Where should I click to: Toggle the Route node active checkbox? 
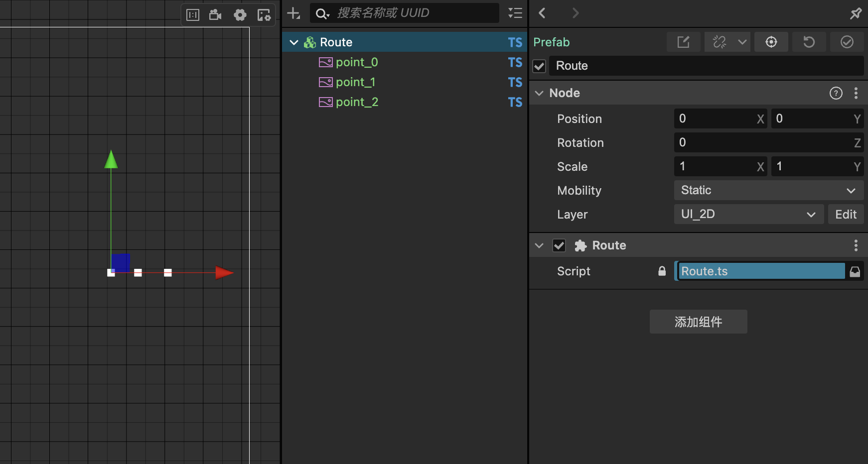(539, 66)
